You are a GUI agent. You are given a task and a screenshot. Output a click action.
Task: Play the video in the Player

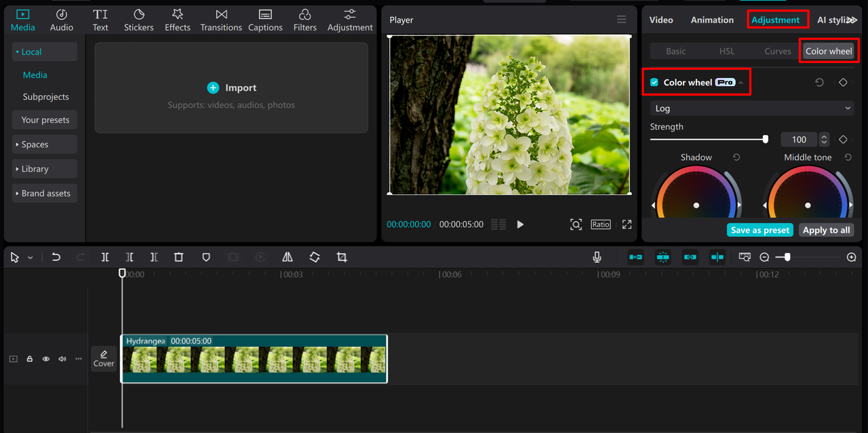tap(520, 225)
